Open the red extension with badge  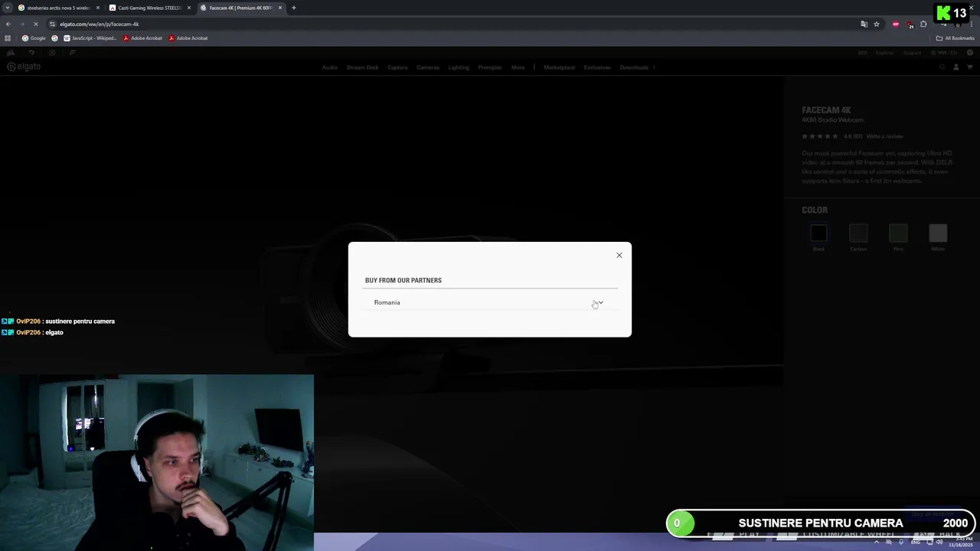pyautogui.click(x=910, y=24)
